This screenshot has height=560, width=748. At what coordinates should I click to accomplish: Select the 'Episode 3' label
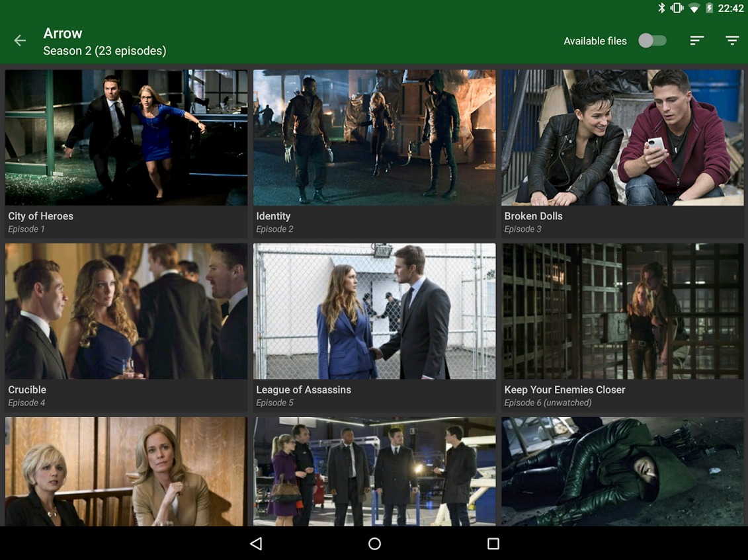pyautogui.click(x=523, y=229)
